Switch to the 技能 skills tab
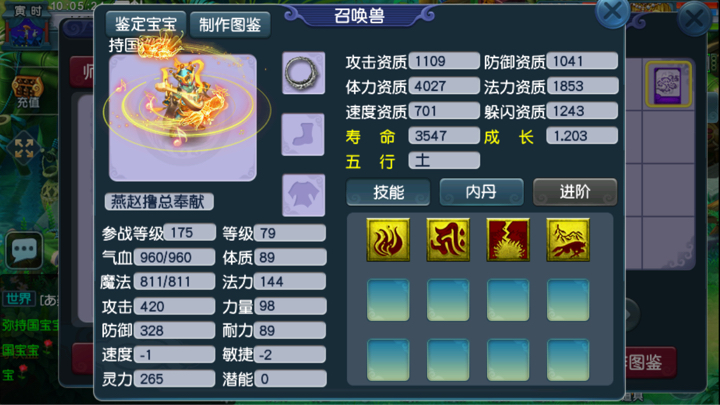 point(388,192)
